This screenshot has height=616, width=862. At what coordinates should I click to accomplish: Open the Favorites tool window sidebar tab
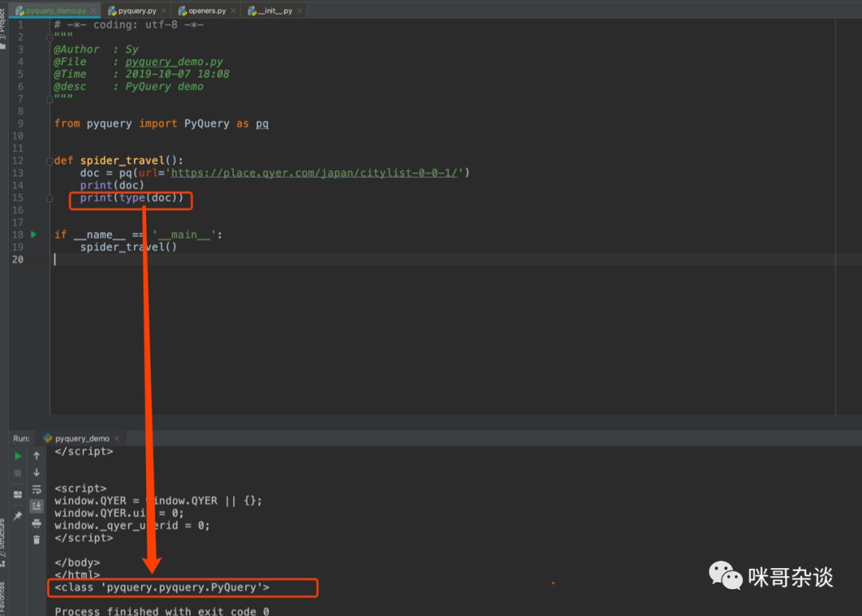click(x=3, y=598)
